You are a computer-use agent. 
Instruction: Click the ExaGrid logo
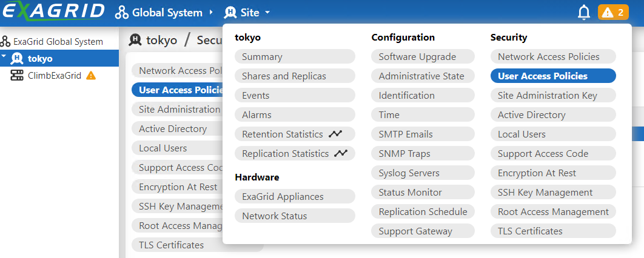[53, 11]
